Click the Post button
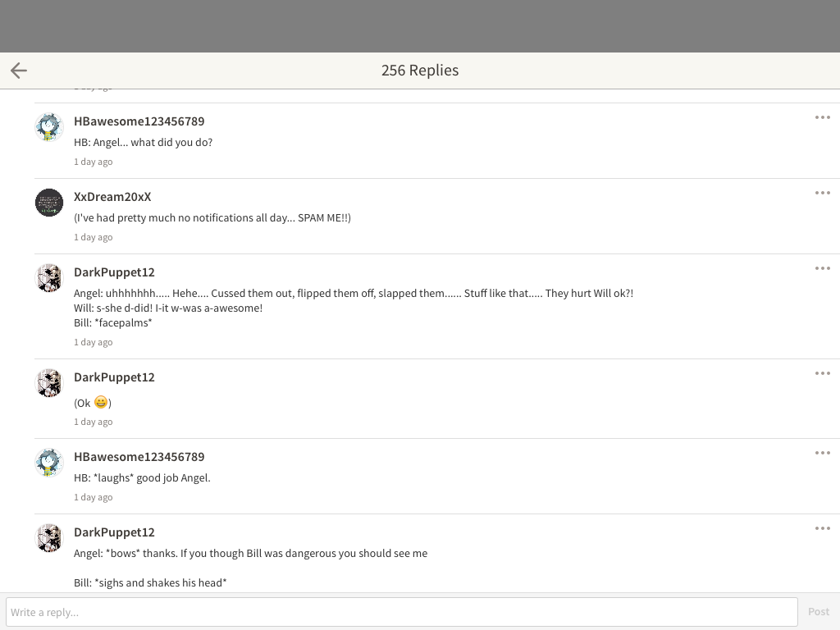Viewport: 840px width, 630px height. [819, 612]
